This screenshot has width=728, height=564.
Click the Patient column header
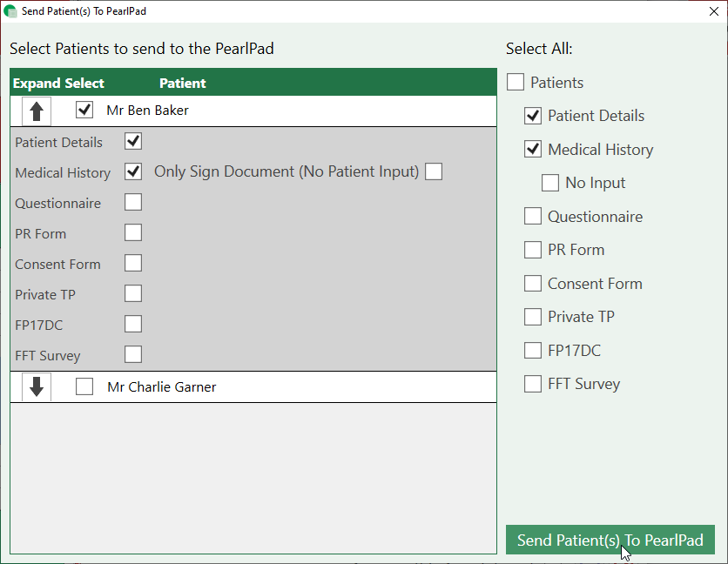pos(183,84)
